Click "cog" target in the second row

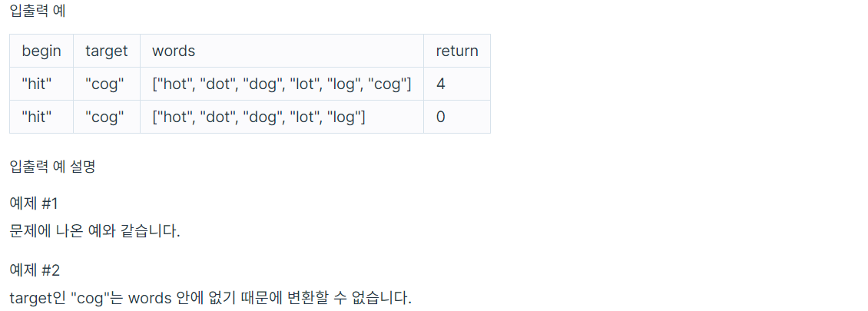(104, 117)
